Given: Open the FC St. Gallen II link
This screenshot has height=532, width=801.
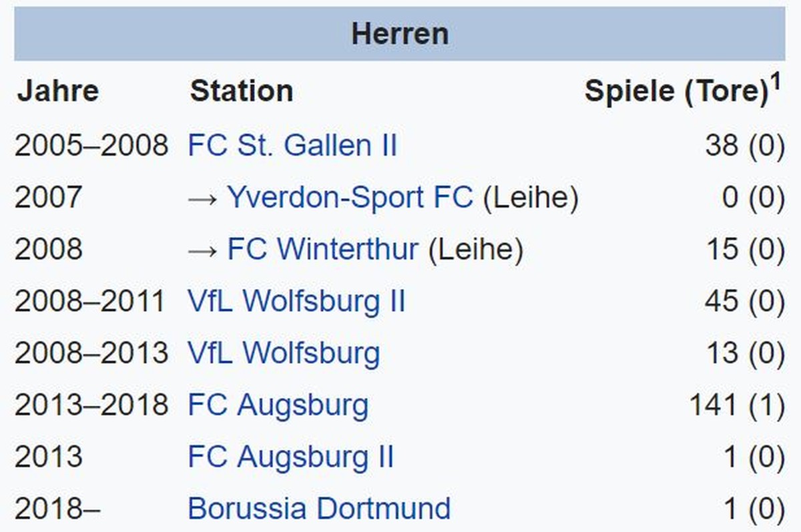Looking at the screenshot, I should click(x=292, y=145).
